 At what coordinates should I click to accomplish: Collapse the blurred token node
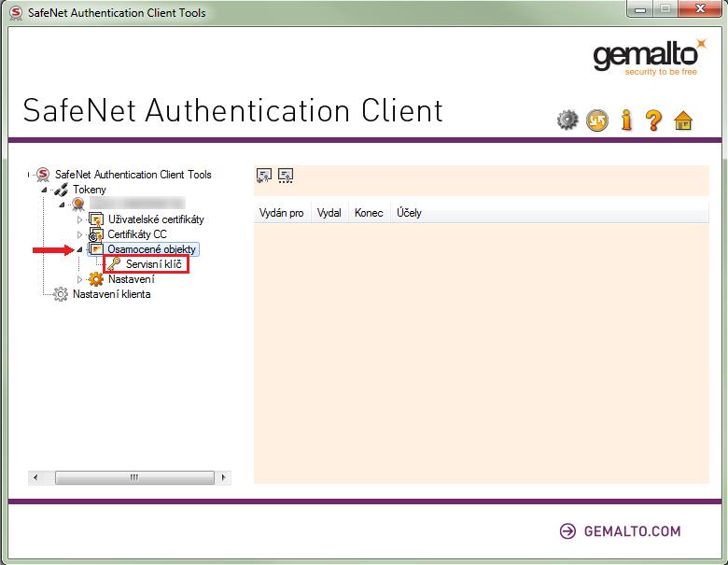(62, 205)
